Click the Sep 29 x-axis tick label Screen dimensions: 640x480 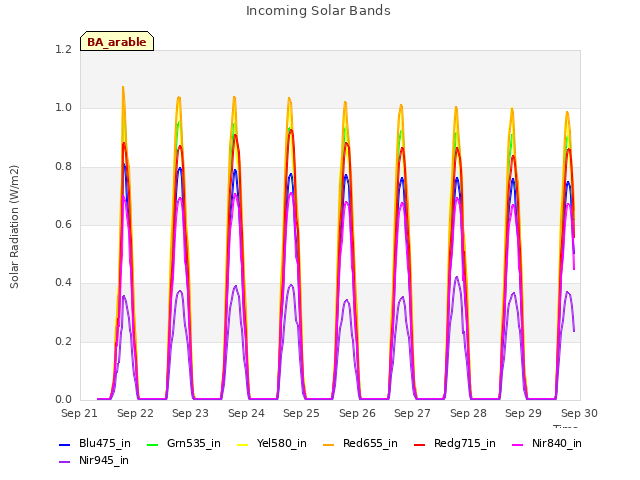coord(523,413)
